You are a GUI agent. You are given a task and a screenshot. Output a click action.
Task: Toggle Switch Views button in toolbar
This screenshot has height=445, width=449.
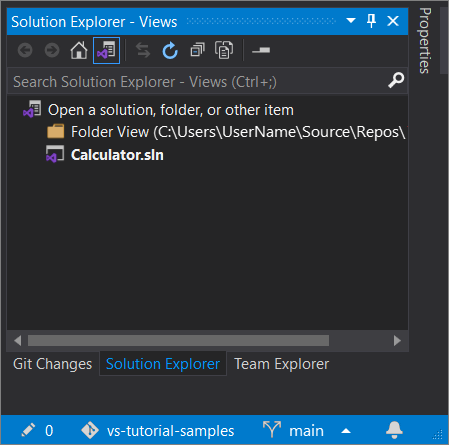106,51
